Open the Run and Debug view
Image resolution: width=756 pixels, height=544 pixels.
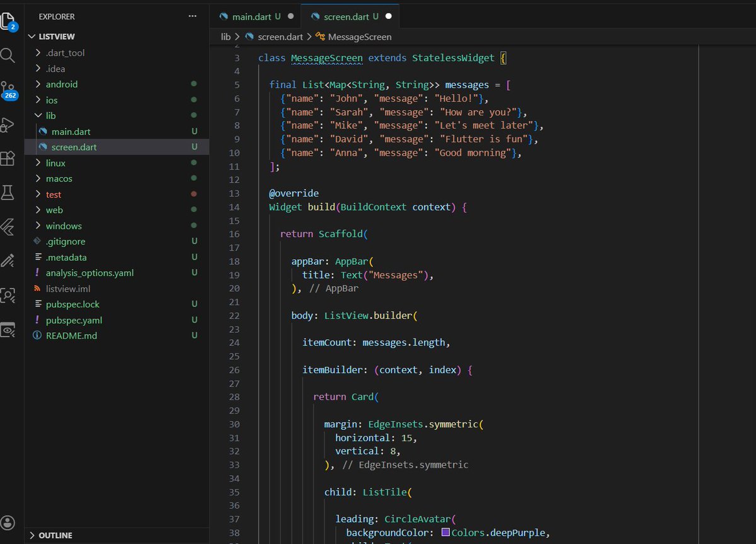[x=8, y=124]
